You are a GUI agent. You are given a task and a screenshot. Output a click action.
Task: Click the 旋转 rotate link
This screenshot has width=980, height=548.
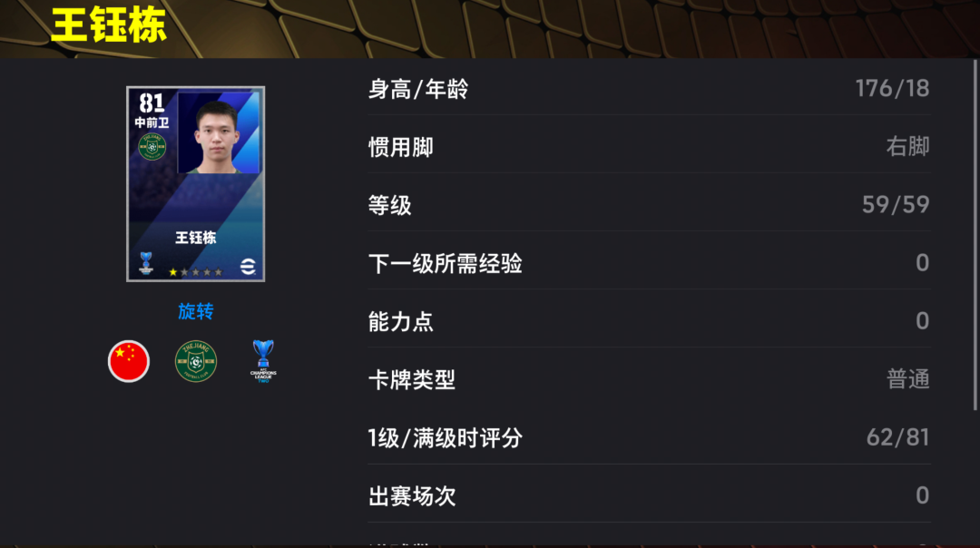click(196, 311)
